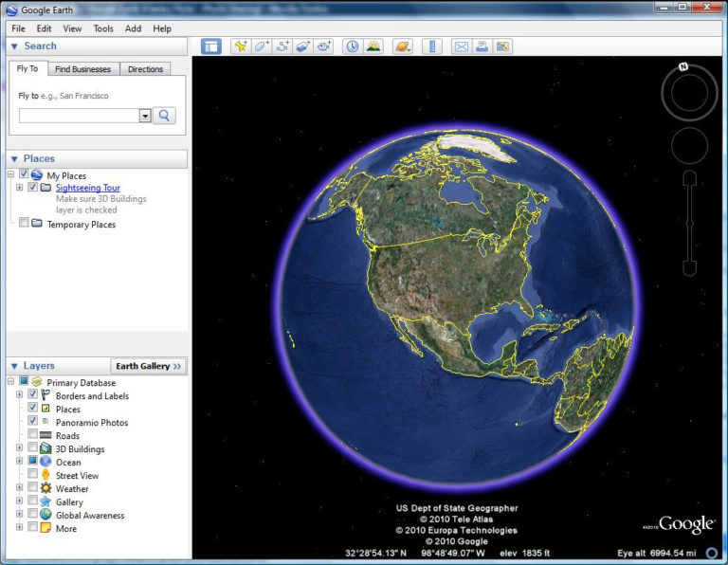Open the Tools menu
Image resolution: width=728 pixels, height=565 pixels.
pos(103,28)
